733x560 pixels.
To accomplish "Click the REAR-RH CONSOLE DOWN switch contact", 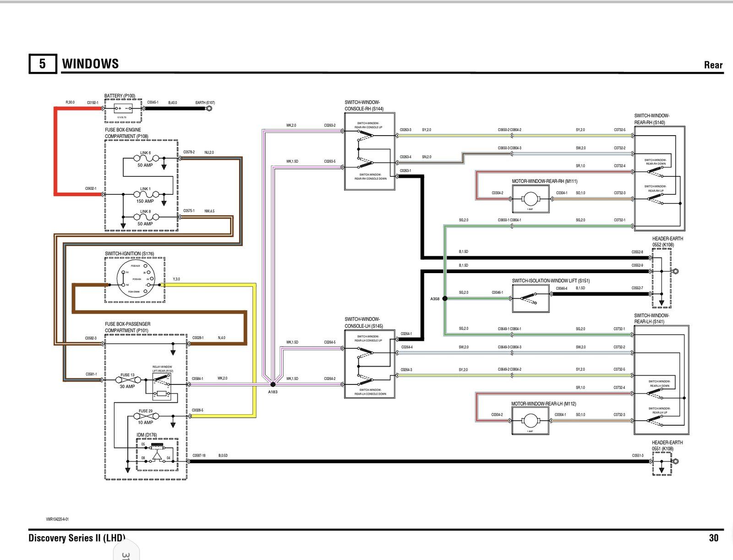I will [366, 163].
